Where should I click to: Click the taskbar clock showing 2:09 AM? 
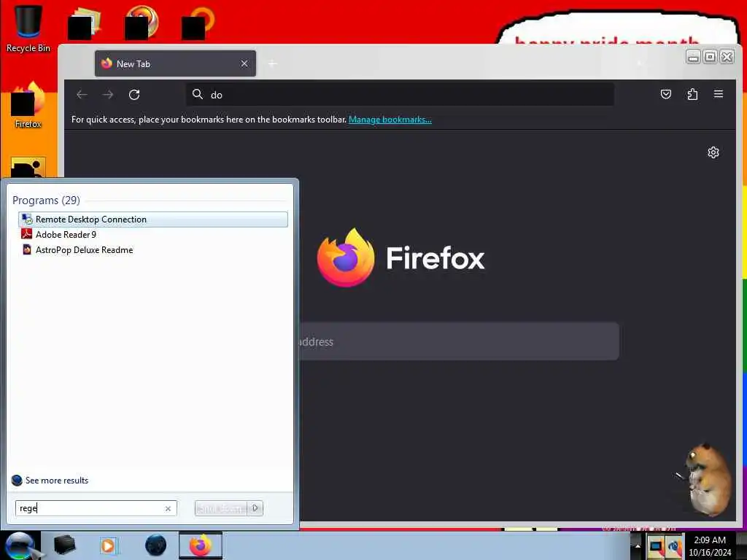click(x=710, y=546)
